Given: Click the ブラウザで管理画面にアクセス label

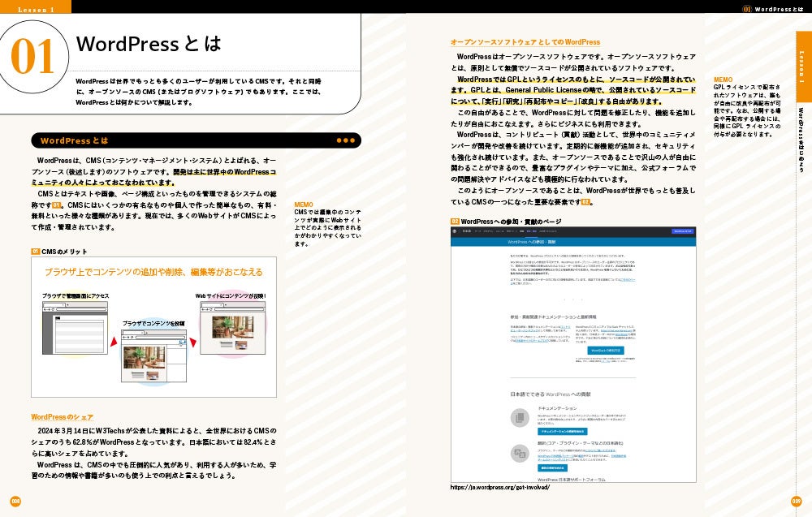Looking at the screenshot, I should (76, 296).
